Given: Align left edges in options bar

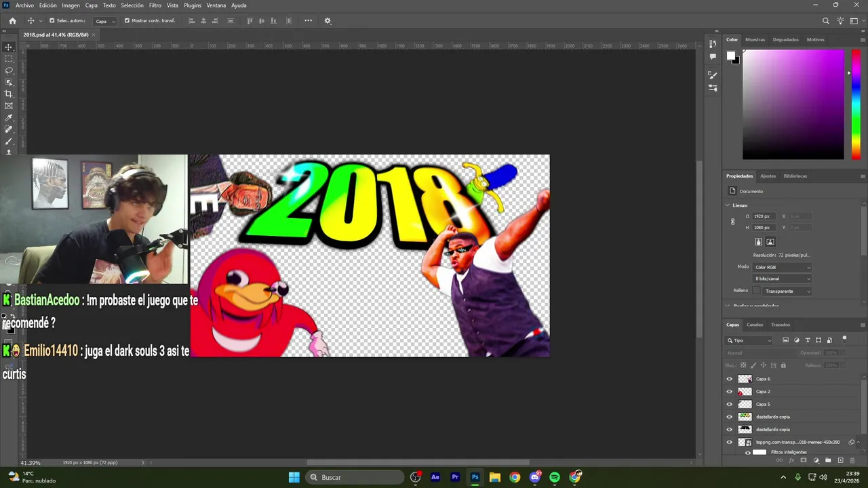Looking at the screenshot, I should coord(192,21).
